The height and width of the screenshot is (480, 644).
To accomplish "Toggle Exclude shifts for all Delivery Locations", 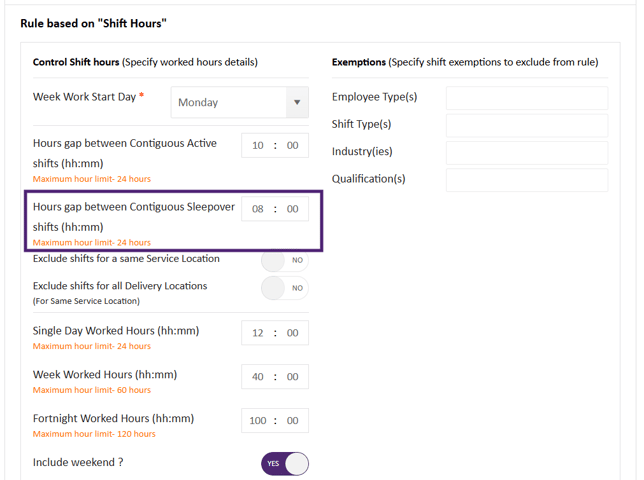I will coord(284,288).
